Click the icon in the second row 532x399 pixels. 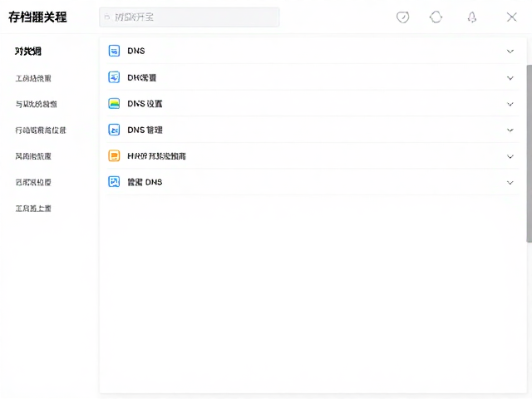coord(114,77)
